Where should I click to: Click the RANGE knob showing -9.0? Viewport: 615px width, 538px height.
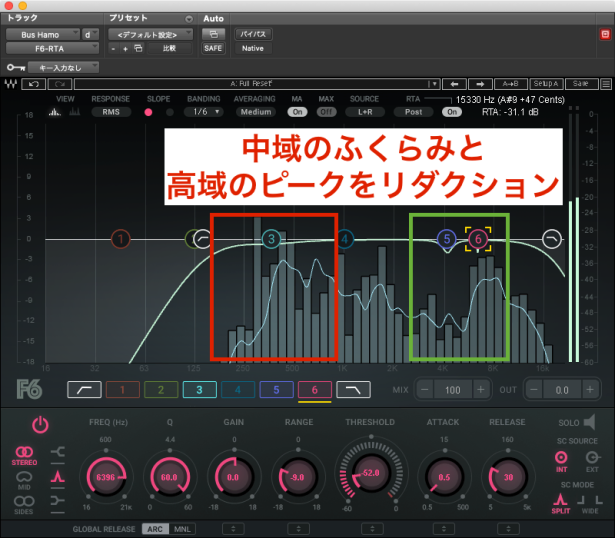point(297,477)
